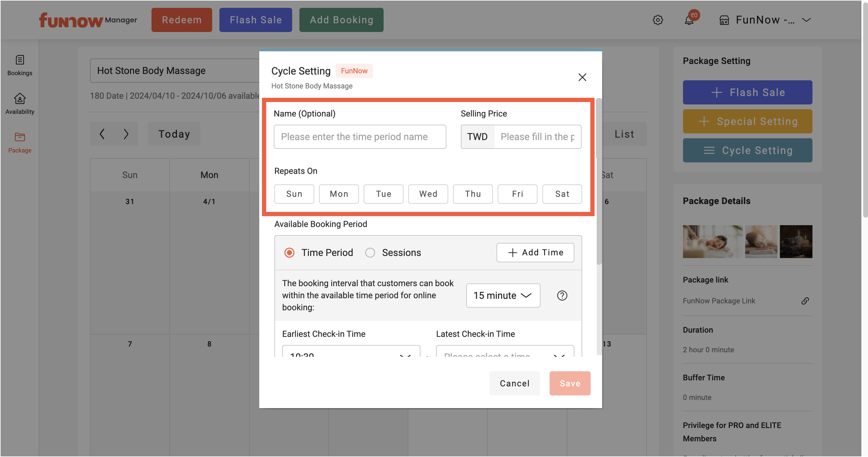Open the 15 minute interval dropdown
Image resolution: width=868 pixels, height=457 pixels.
[503, 296]
